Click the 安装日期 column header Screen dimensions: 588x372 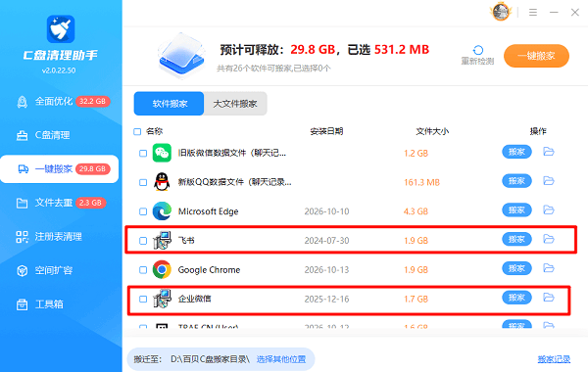(x=326, y=131)
